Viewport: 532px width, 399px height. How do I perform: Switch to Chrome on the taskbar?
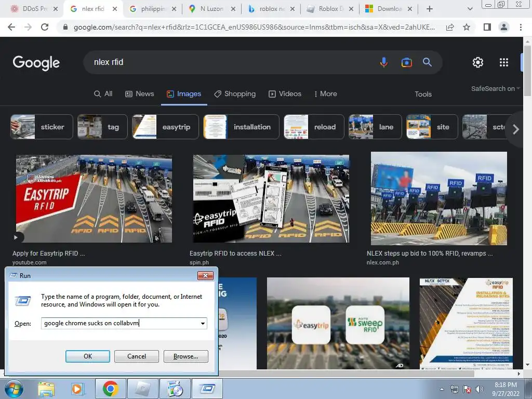pyautogui.click(x=110, y=389)
